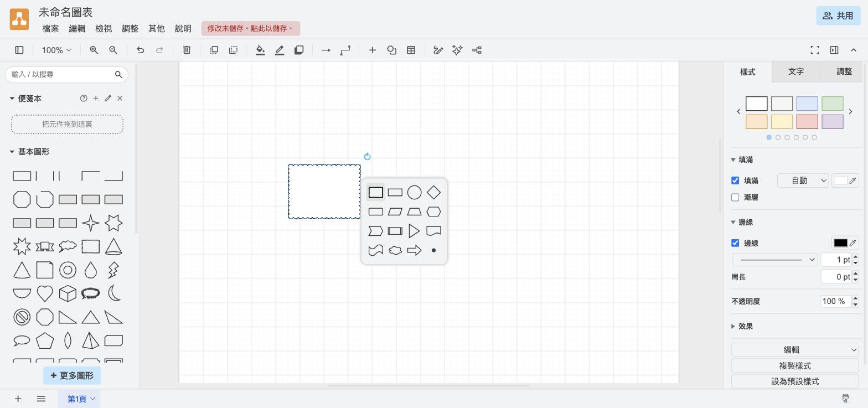Viewport: 868px width, 408px height.
Task: Click the 共用 share button
Action: point(838,16)
